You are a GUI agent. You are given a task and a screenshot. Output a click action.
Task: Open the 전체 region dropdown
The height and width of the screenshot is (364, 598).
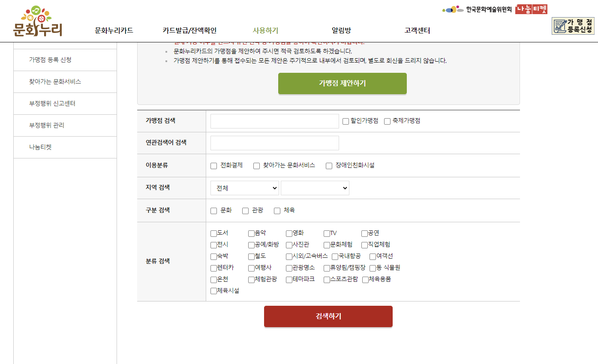pyautogui.click(x=245, y=188)
